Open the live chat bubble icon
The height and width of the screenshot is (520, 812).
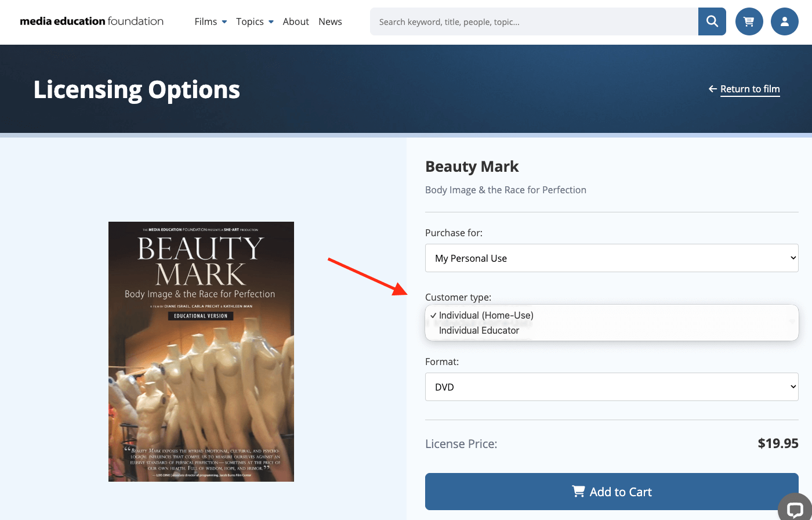click(795, 510)
